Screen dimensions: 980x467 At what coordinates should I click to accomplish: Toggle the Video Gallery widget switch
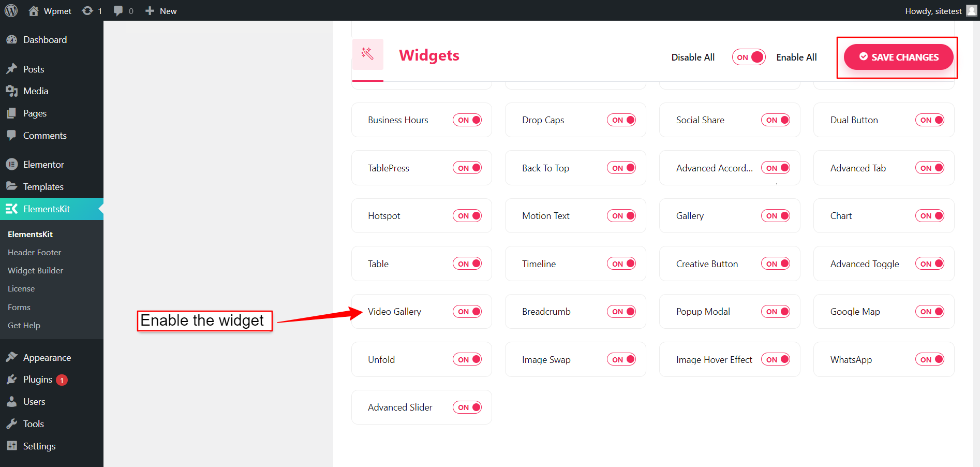click(x=467, y=312)
